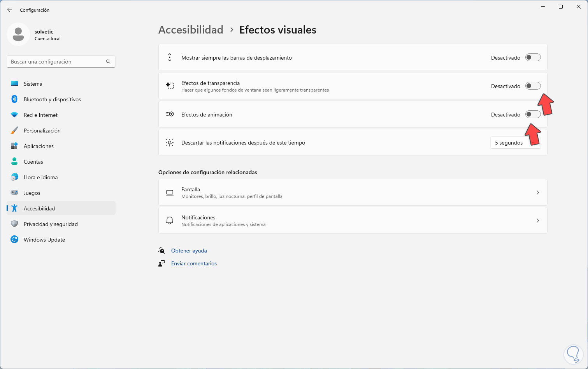Click the search magnifier icon
Screen dimensions: 588x369
pos(108,62)
